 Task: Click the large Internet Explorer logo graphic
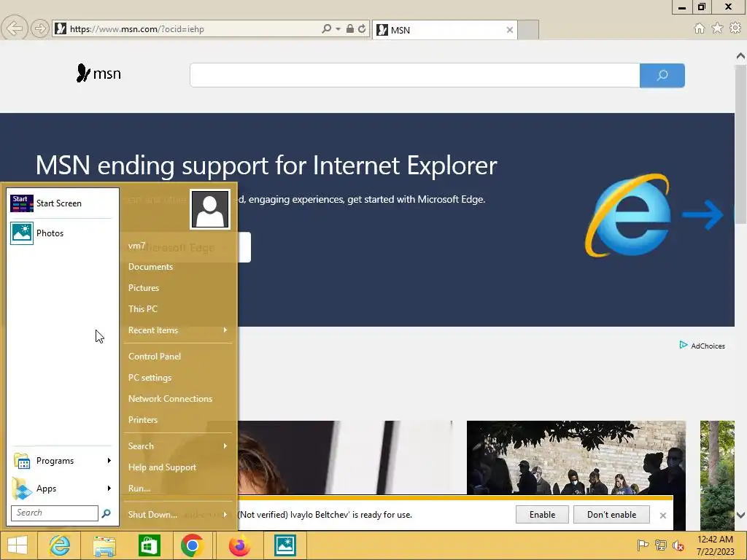click(628, 215)
